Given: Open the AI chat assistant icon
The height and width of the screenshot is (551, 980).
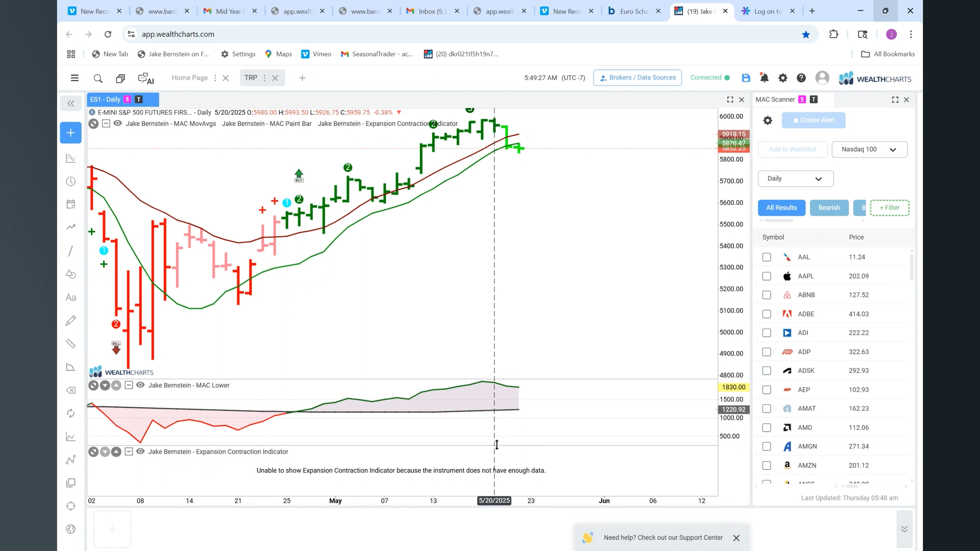Looking at the screenshot, I should 146,78.
